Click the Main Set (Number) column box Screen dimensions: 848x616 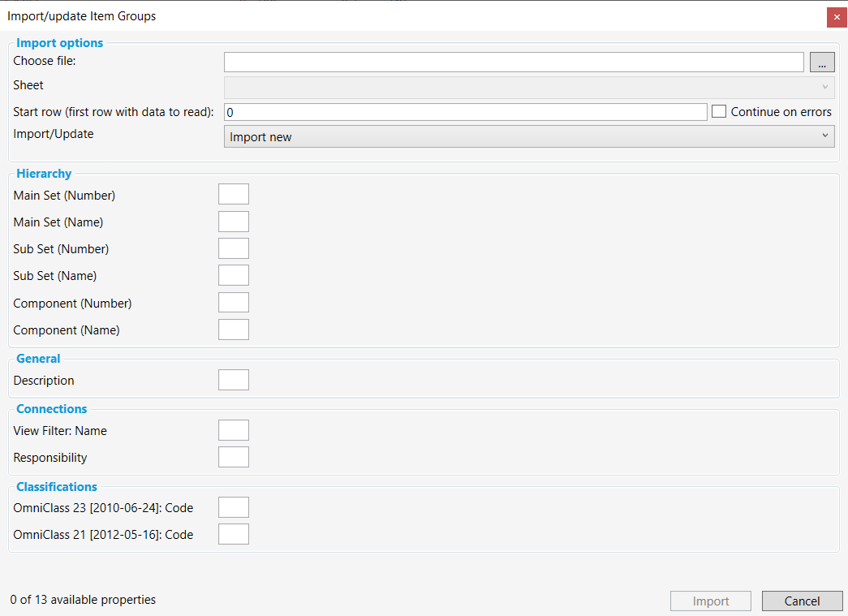234,194
